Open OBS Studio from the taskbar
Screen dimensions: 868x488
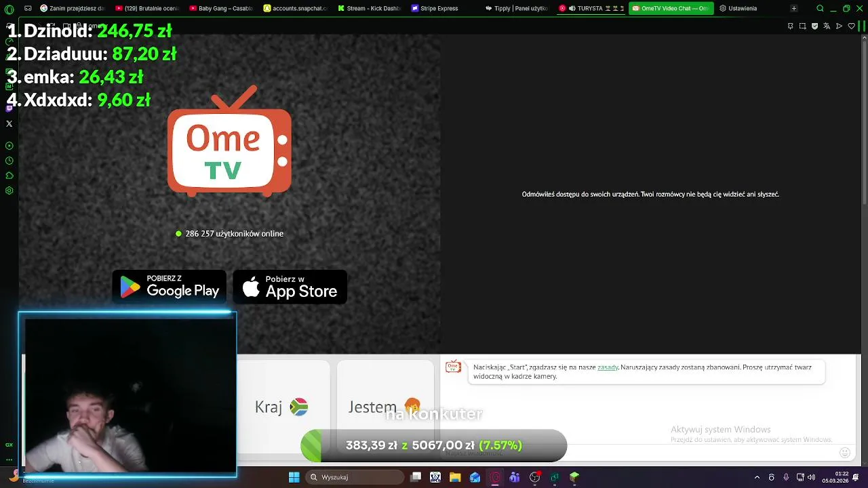(x=534, y=477)
